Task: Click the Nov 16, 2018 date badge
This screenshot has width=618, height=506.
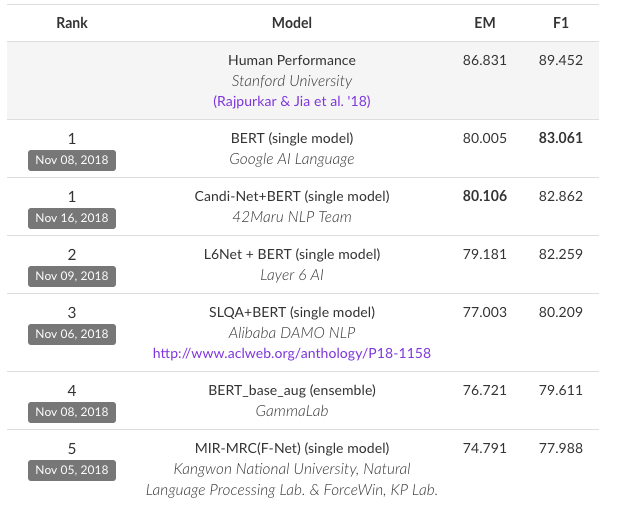Action: pyautogui.click(x=72, y=218)
